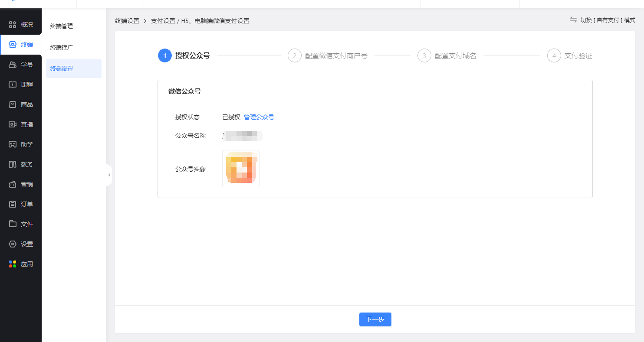Click the 概况 overview icon
The width and height of the screenshot is (644, 342).
[x=13, y=25]
